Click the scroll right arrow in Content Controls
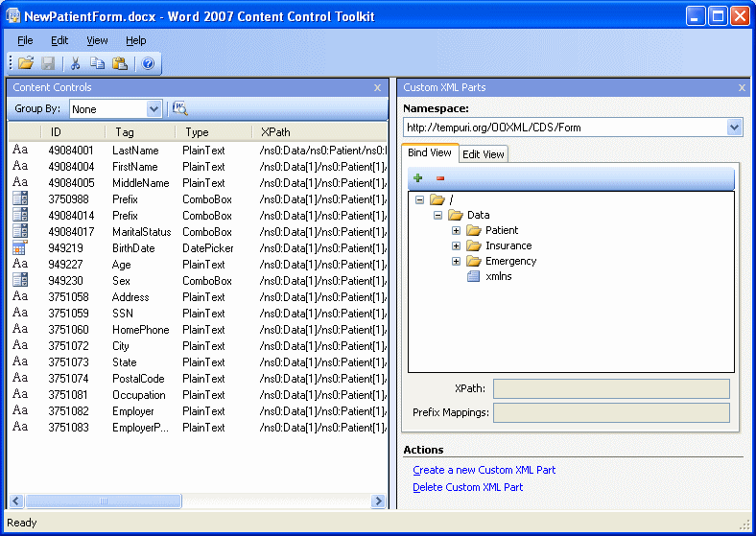This screenshot has height=536, width=756. [x=379, y=501]
